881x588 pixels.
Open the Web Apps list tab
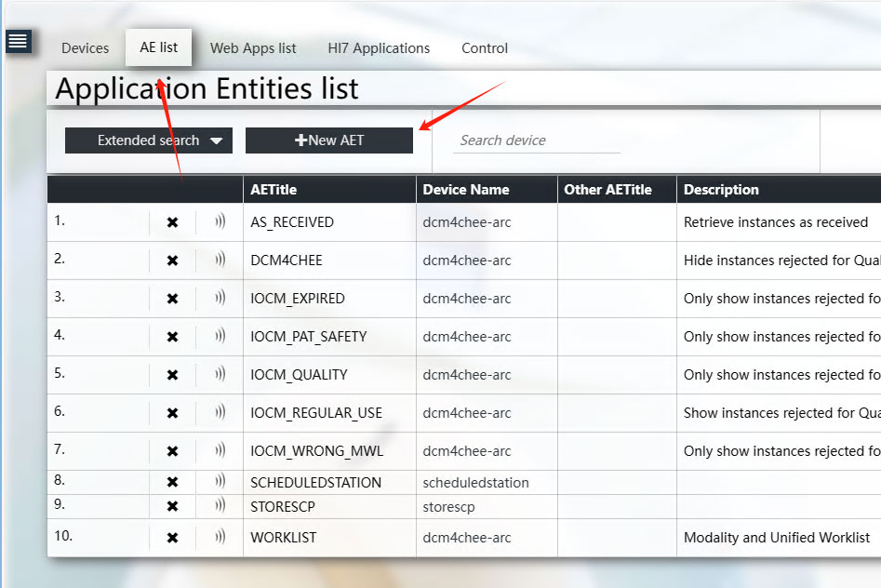click(x=253, y=48)
